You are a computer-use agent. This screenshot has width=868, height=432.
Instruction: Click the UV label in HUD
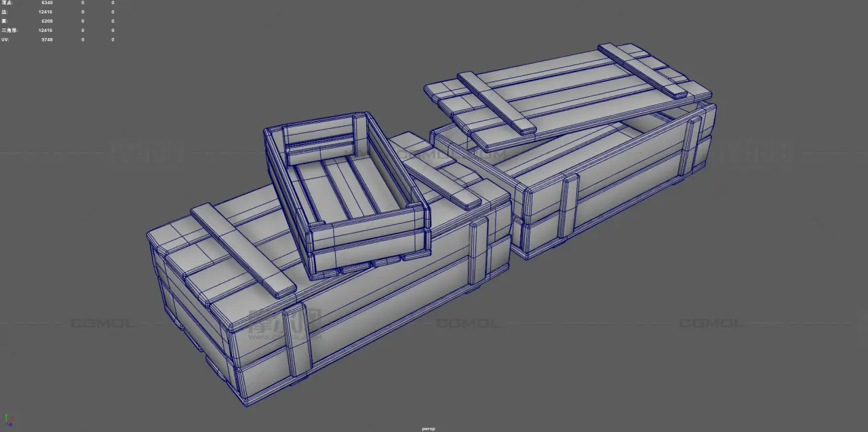pos(5,39)
